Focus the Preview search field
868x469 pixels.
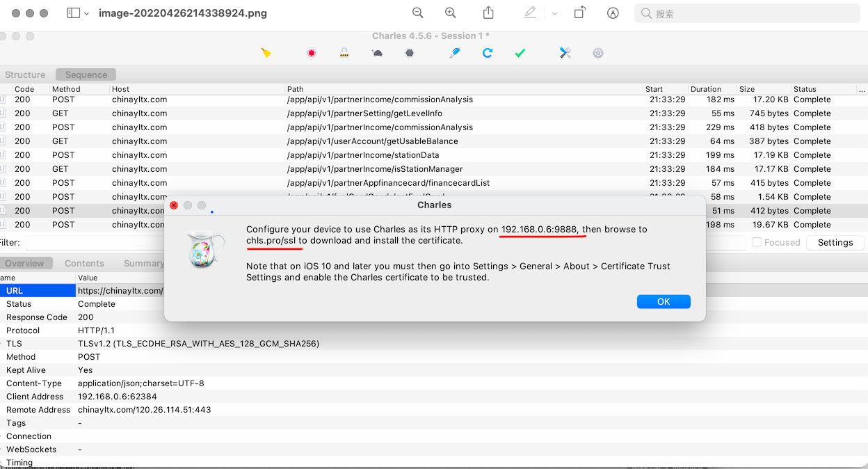[x=747, y=13]
